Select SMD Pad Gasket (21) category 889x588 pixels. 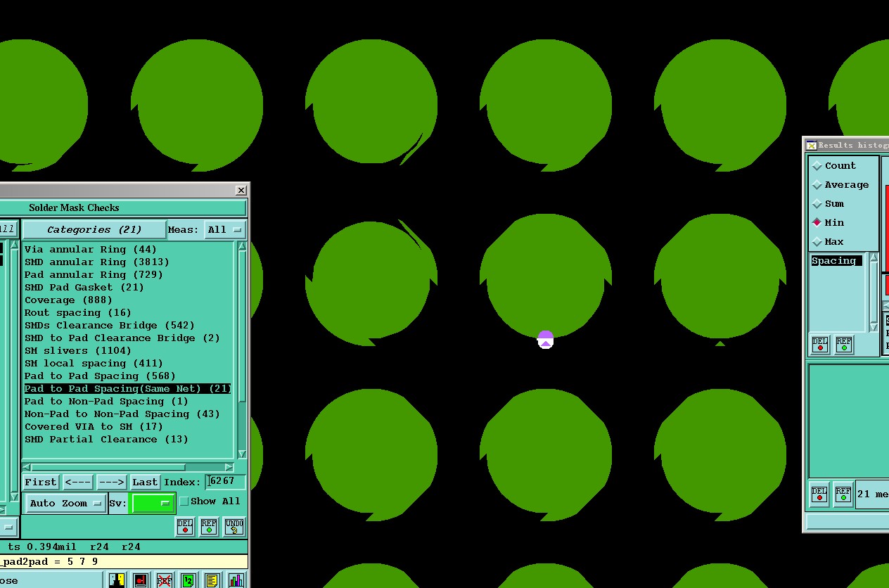84,288
